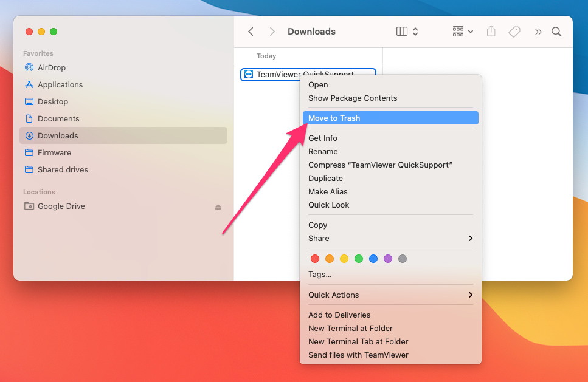588x382 pixels.
Task: Choose Send files with TeamViewer
Action: [x=390, y=355]
